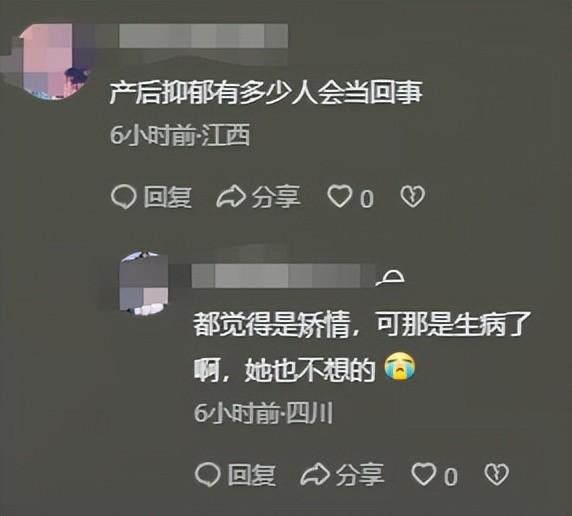Click the hat badge icon beside reply username
Screen dimensions: 572x516
[391, 277]
